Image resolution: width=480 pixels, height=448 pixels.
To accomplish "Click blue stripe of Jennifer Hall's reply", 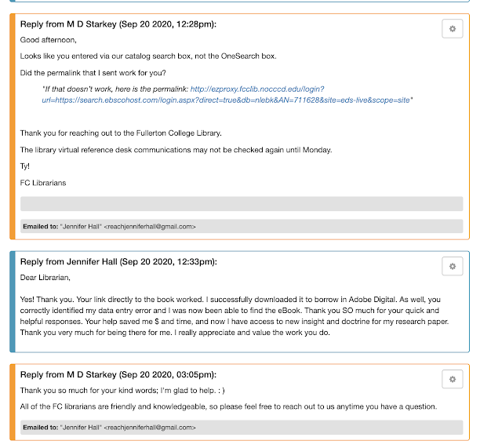I will [x=13, y=301].
